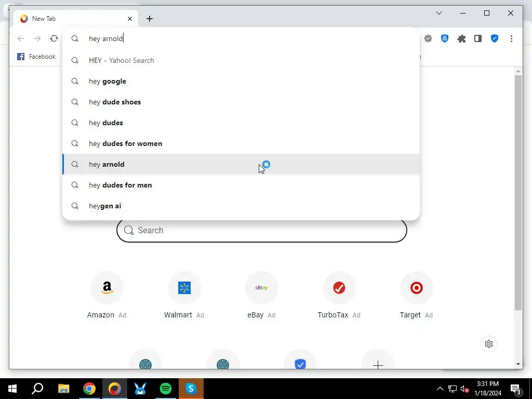Open the Extensions puzzle icon

(461, 38)
